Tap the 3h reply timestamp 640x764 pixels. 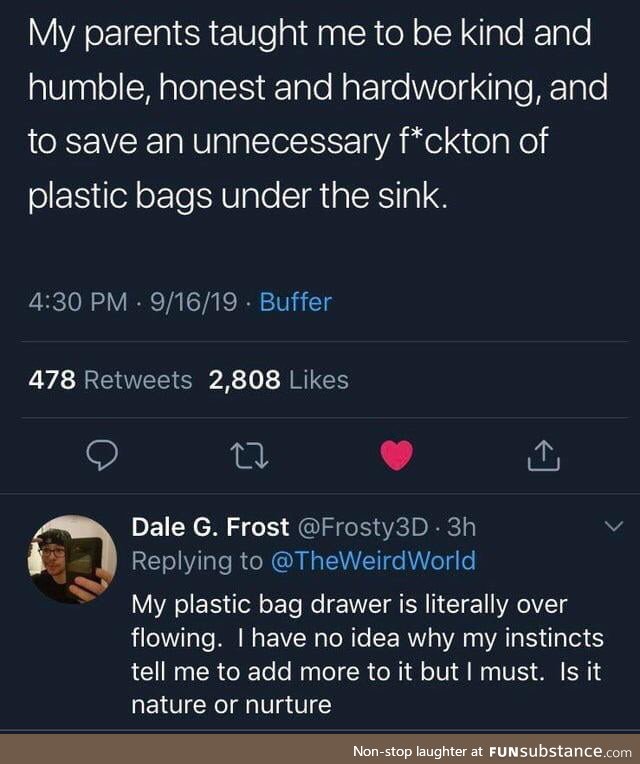pos(461,527)
